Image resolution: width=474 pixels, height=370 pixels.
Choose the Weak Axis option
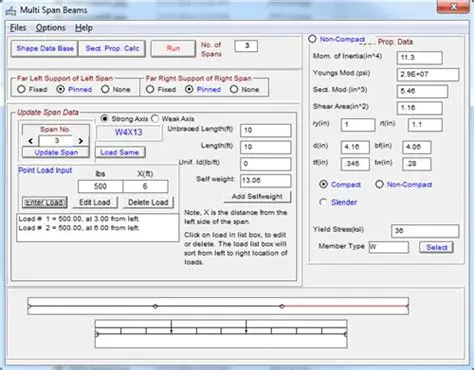(173, 119)
